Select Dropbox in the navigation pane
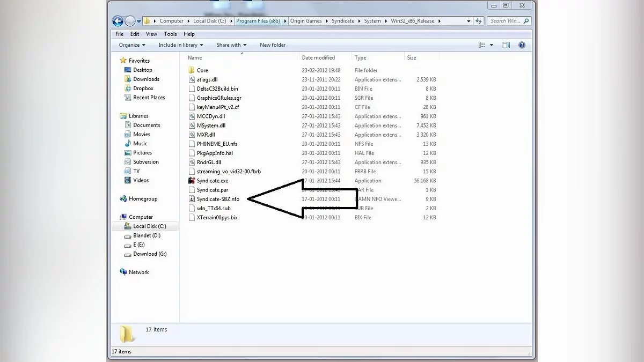Image resolution: width=644 pixels, height=362 pixels. click(x=143, y=88)
